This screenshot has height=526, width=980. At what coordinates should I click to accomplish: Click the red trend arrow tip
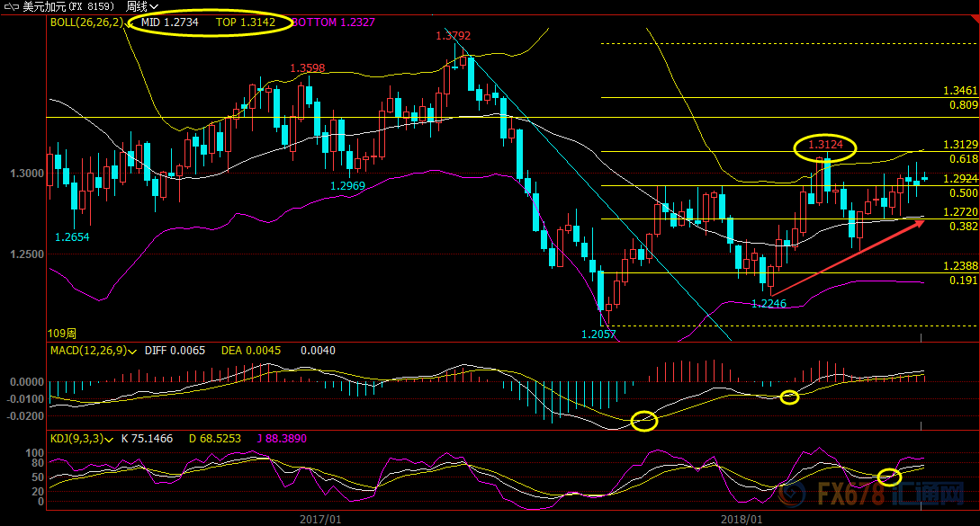tap(922, 222)
